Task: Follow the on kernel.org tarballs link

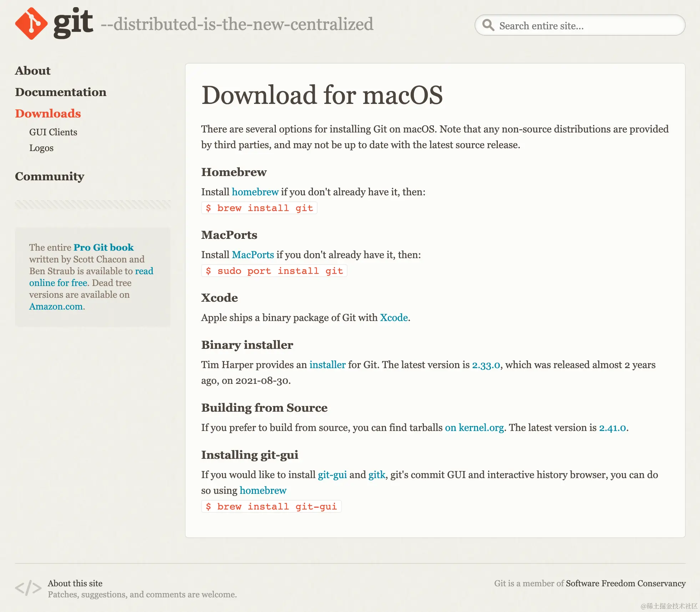Action: tap(474, 428)
